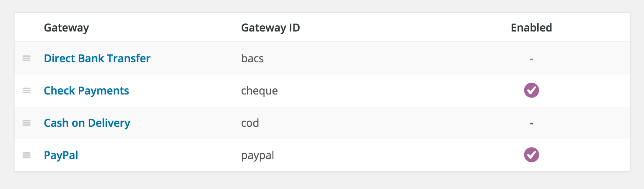
Task: Click the lowercase paypal gateway ID text
Action: tap(258, 155)
